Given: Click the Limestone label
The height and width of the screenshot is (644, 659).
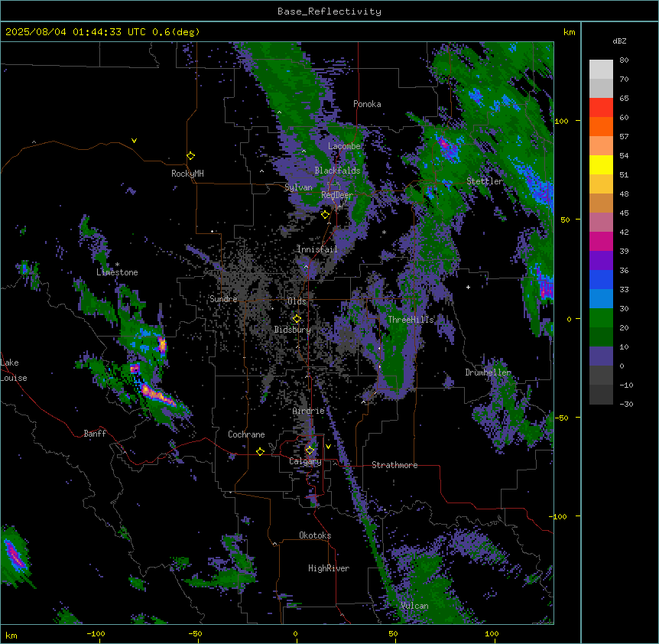Looking at the screenshot, I should (117, 272).
